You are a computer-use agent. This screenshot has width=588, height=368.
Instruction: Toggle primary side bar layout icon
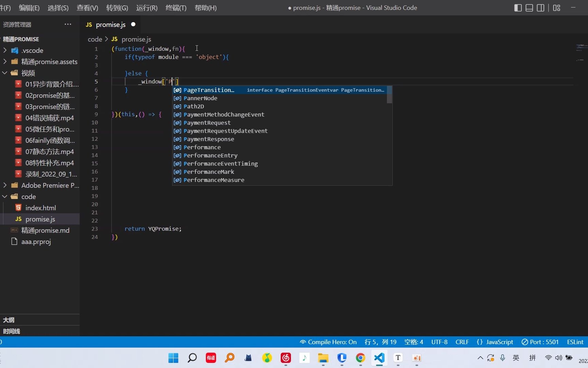[x=518, y=8]
